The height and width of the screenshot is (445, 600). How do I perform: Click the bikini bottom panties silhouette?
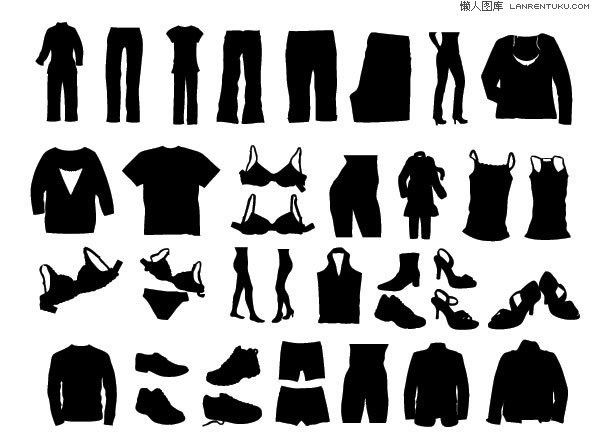click(x=166, y=303)
